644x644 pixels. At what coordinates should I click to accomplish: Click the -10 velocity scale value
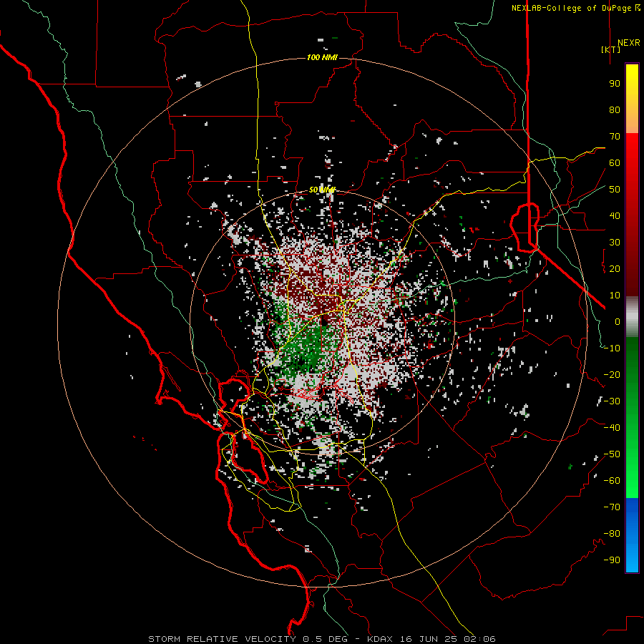(x=612, y=348)
